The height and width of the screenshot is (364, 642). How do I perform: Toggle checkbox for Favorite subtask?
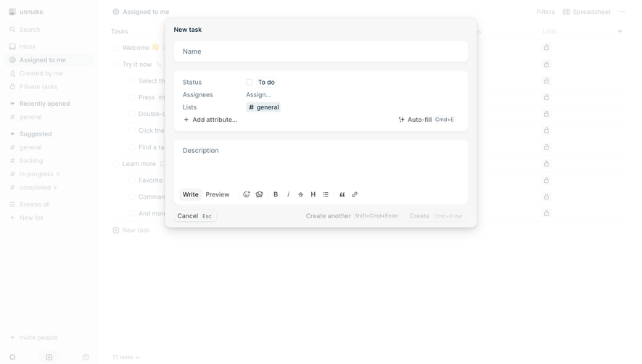[x=132, y=180]
